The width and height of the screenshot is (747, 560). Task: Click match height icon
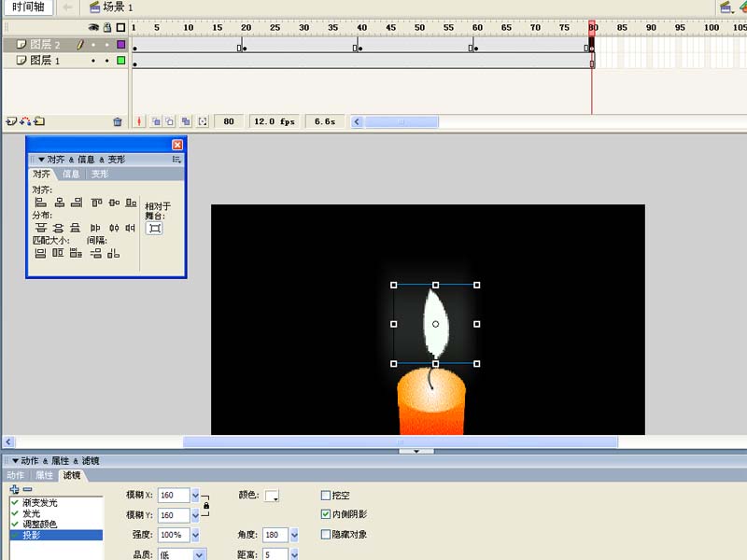(58, 253)
